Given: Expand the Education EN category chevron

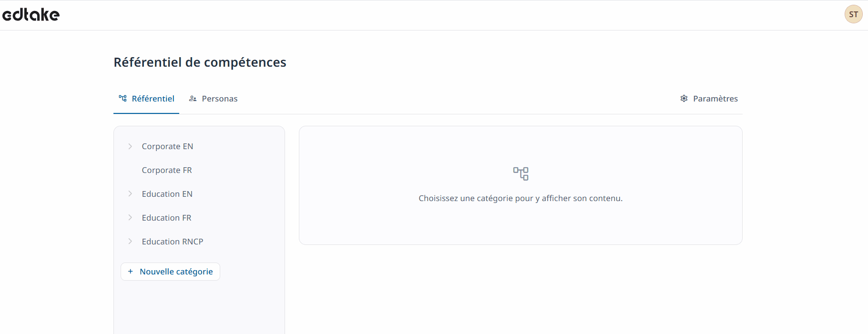Looking at the screenshot, I should coord(130,194).
